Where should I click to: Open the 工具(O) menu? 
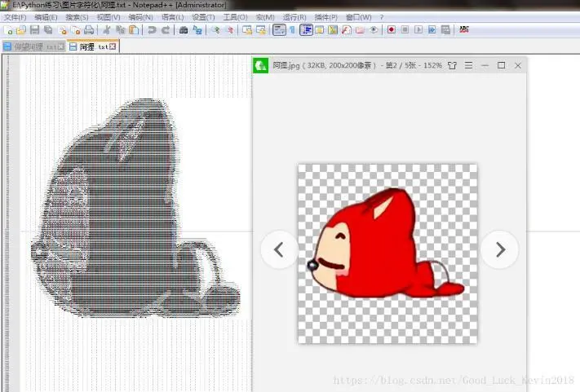(235, 17)
